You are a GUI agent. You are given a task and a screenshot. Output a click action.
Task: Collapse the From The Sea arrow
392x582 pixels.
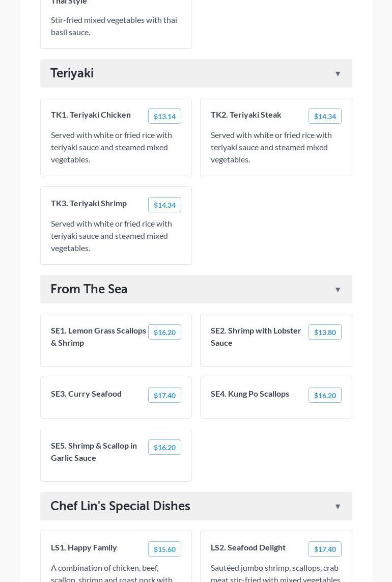tap(338, 290)
